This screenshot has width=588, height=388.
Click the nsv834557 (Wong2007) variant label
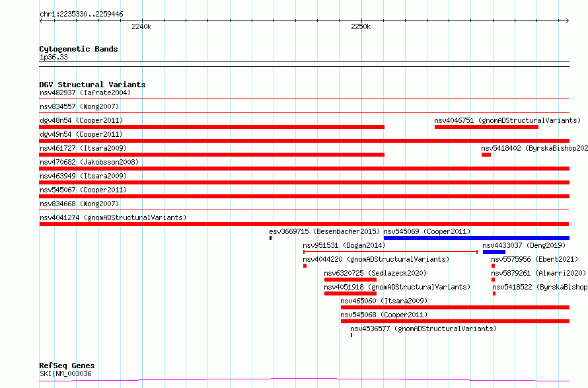pyautogui.click(x=79, y=106)
